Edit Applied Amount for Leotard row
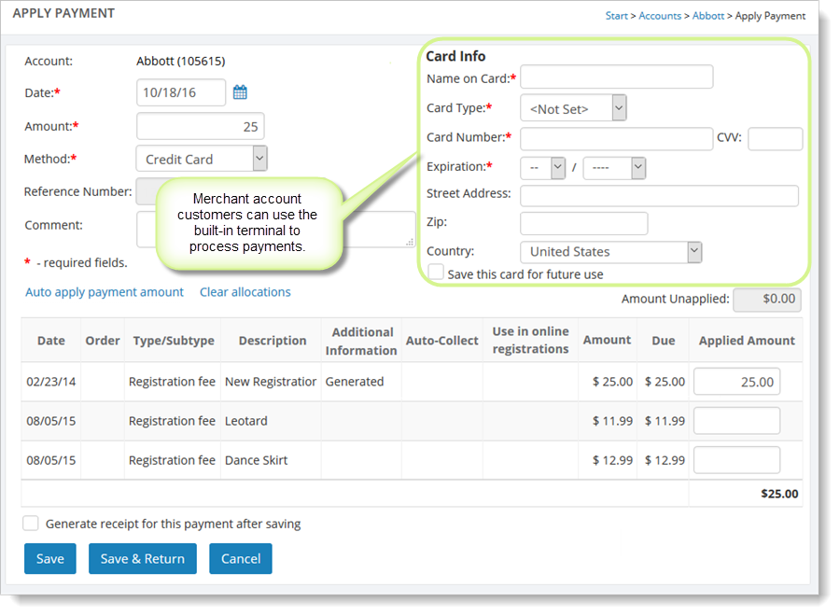The image size is (840, 616). 737,421
